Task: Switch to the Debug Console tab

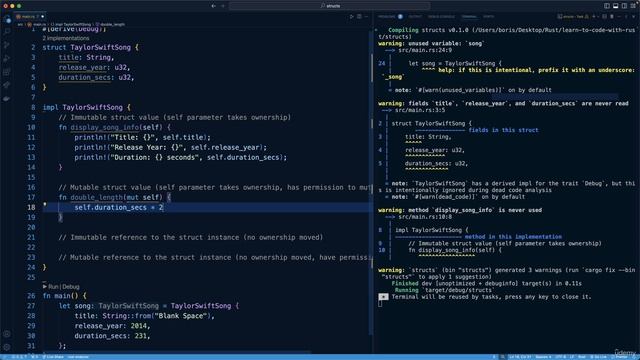Action: 441,17
